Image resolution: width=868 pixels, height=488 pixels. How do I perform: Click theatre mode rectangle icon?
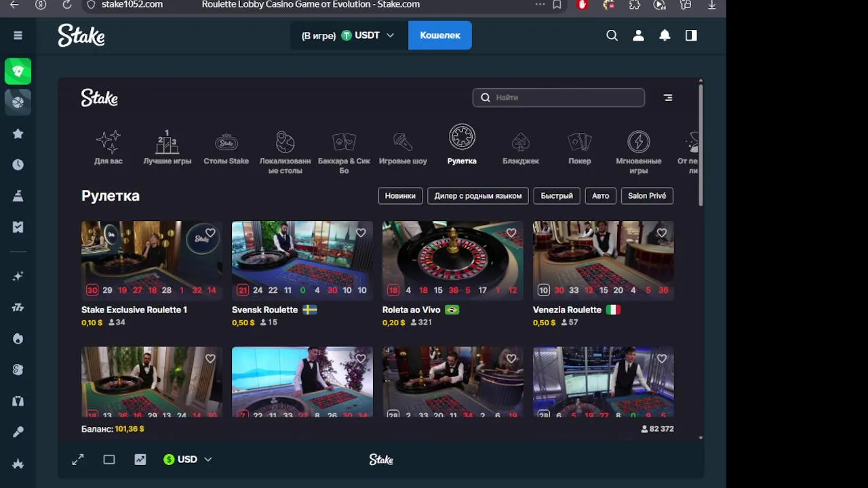(109, 460)
